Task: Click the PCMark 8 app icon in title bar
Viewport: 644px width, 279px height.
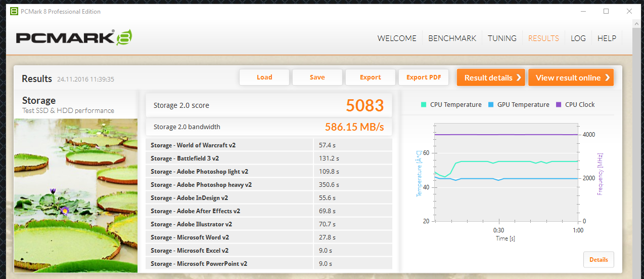Action: [x=14, y=11]
